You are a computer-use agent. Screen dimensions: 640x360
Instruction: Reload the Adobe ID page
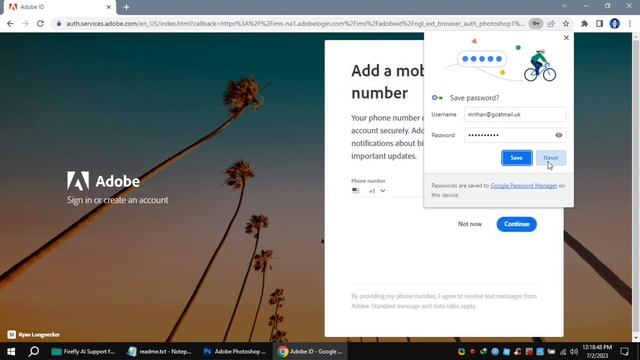[x=40, y=24]
